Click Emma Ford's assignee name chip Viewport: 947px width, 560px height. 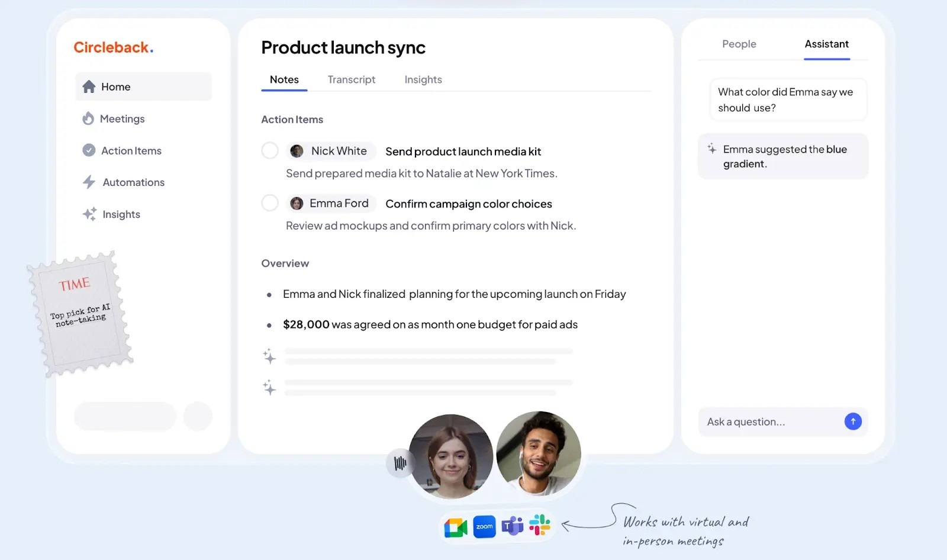tap(330, 203)
